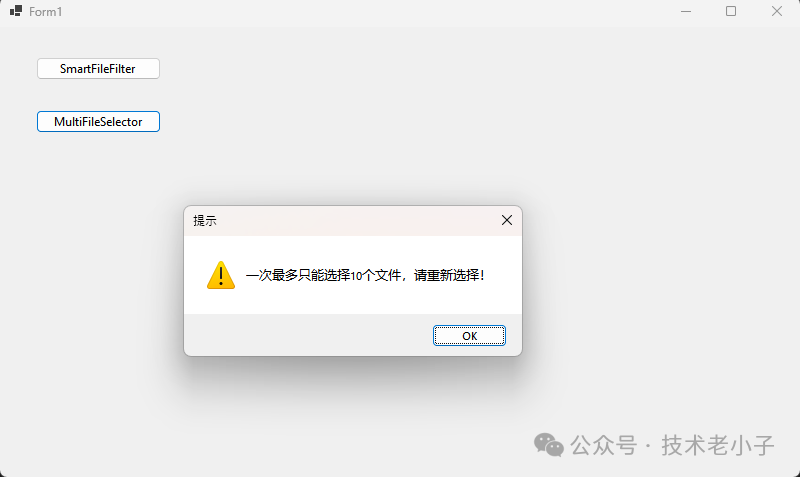Maximize the Form1 window

tap(731, 11)
